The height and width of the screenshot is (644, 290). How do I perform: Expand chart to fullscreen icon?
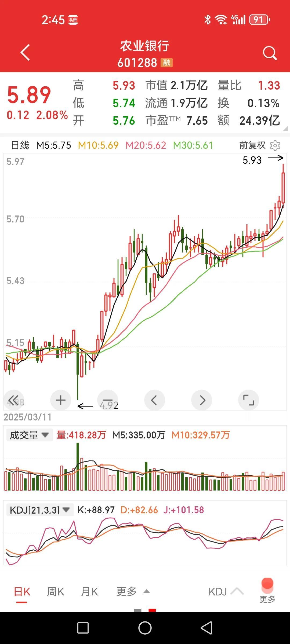[249, 400]
